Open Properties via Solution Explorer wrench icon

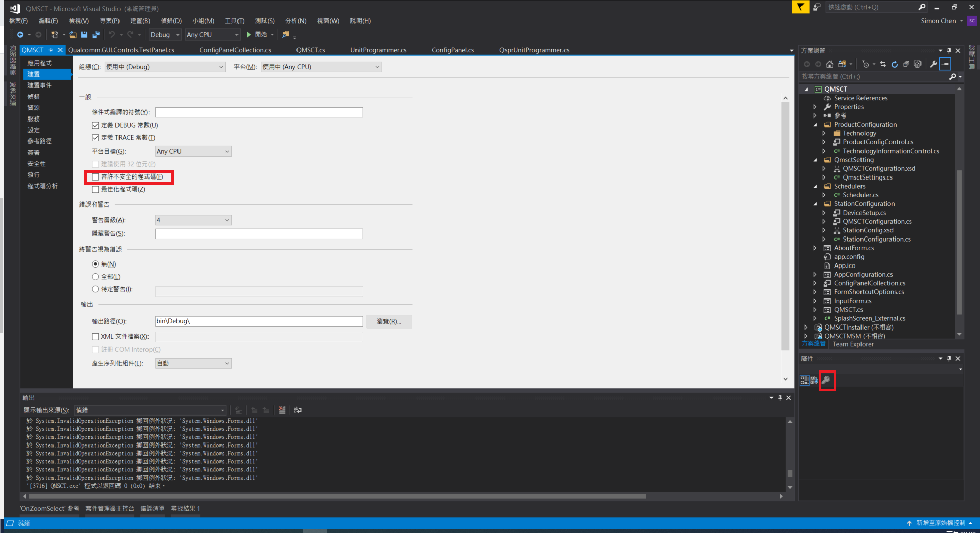pyautogui.click(x=933, y=64)
